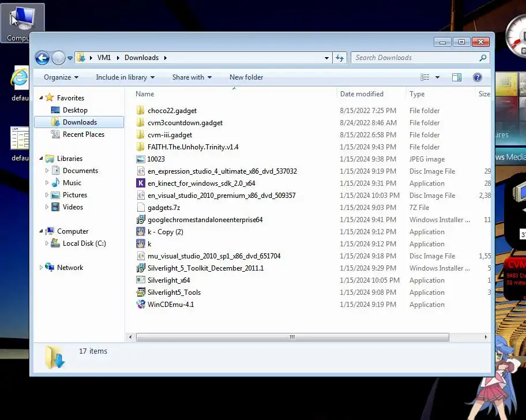
Task: Click New folder button
Action: click(x=246, y=77)
